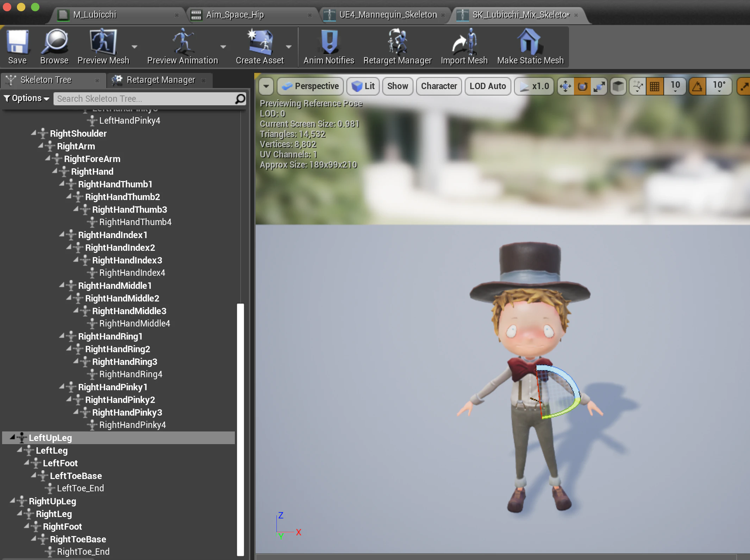This screenshot has height=560, width=750.
Task: Select the translate transform mode icon
Action: click(x=565, y=86)
